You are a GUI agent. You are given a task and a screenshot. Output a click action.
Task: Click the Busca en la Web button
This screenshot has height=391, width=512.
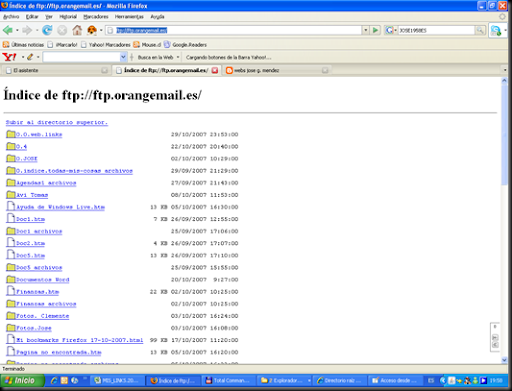(x=155, y=57)
